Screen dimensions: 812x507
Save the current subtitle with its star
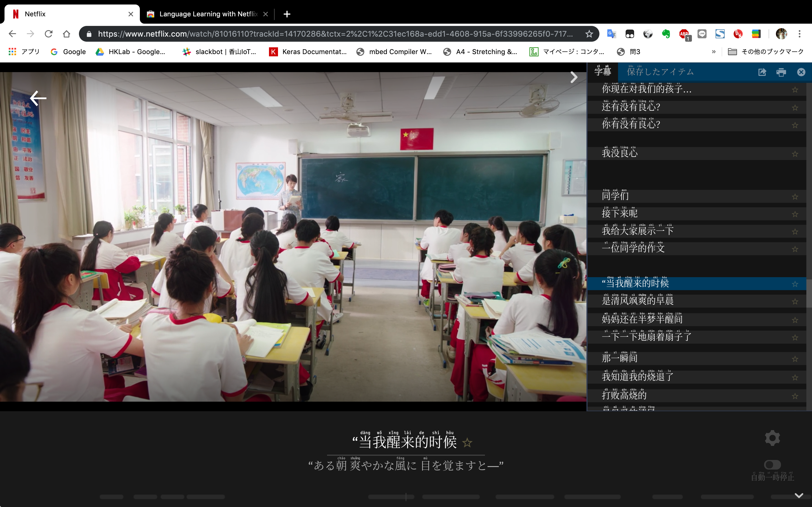click(467, 442)
